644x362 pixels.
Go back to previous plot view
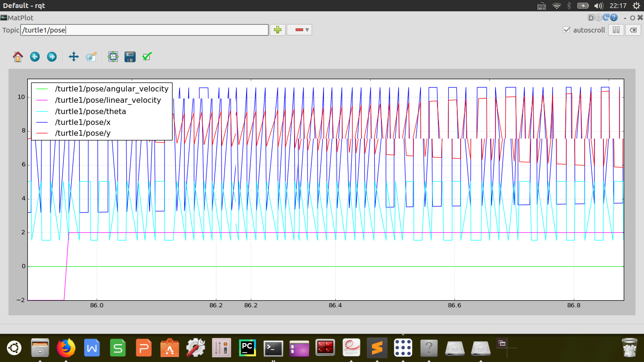pos(35,57)
